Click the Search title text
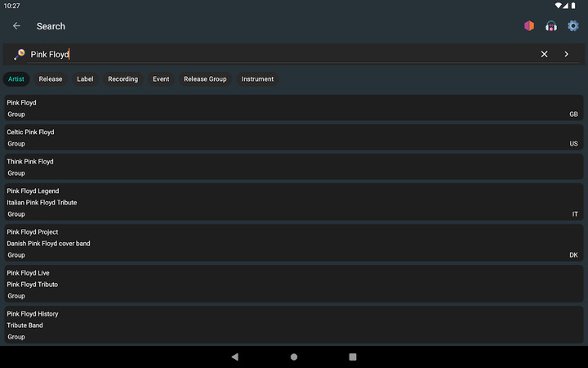This screenshot has height=368, width=588. (51, 26)
